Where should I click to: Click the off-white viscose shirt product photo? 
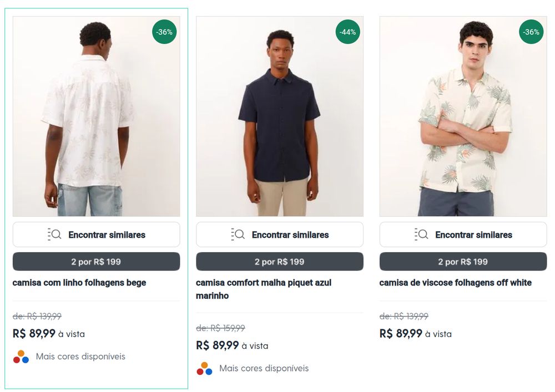(462, 116)
